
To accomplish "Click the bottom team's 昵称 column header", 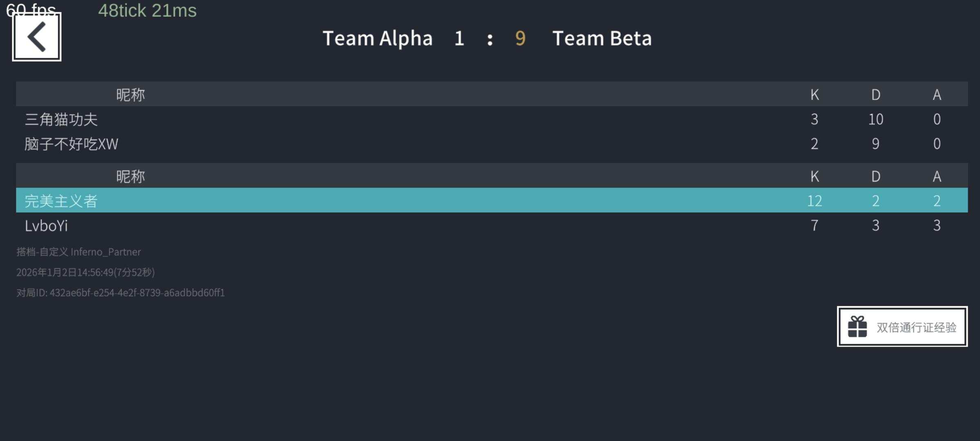I will coord(130,176).
